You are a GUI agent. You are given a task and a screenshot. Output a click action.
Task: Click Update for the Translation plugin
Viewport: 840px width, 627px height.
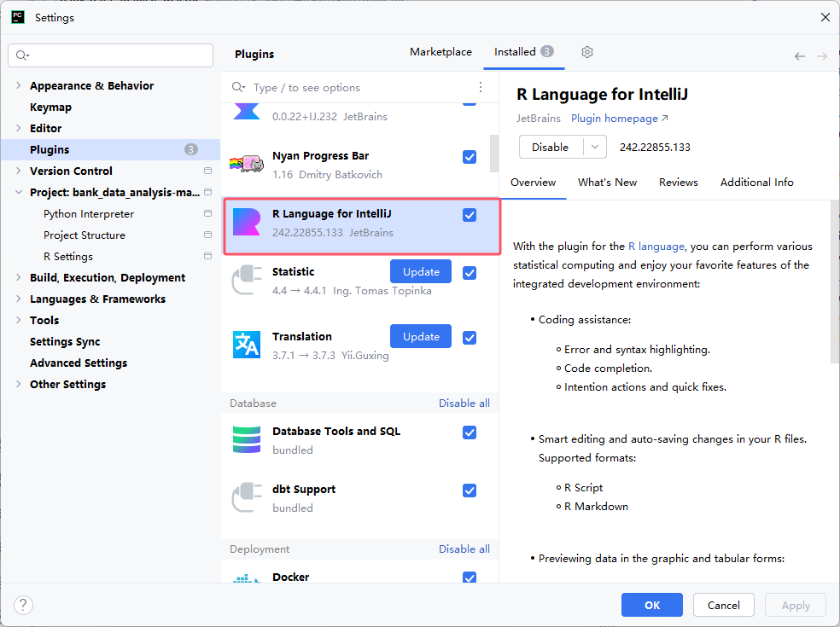pyautogui.click(x=421, y=336)
